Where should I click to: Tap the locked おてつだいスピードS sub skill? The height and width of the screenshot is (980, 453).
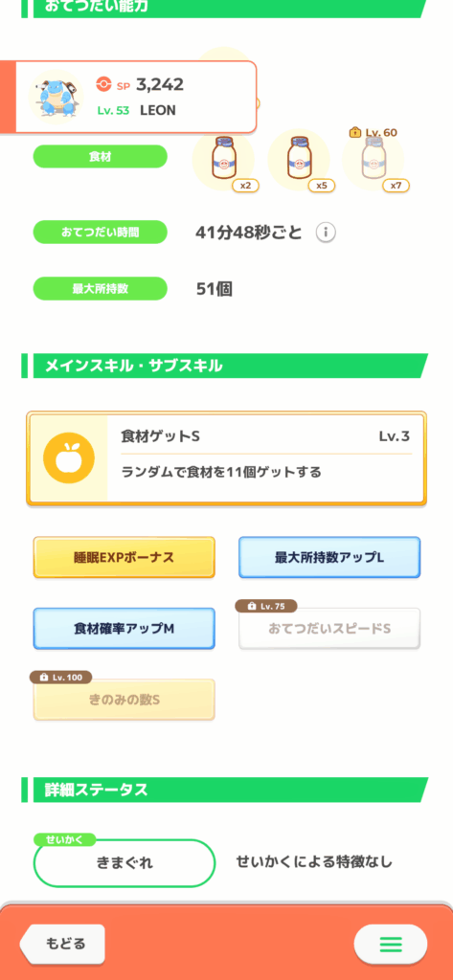click(x=329, y=628)
